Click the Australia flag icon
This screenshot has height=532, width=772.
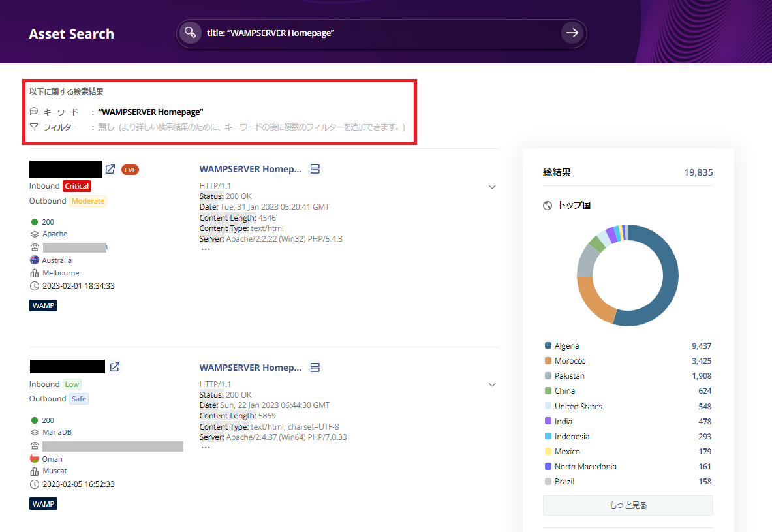point(35,260)
